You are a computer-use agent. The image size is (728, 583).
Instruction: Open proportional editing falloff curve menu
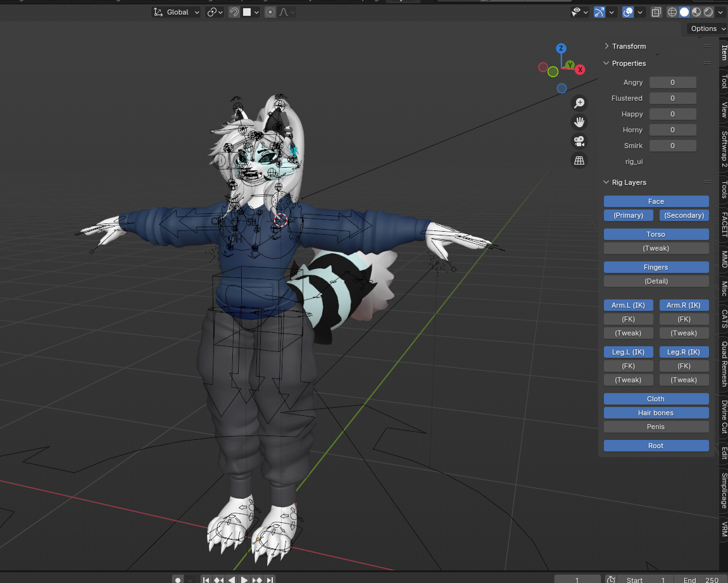coord(287,12)
